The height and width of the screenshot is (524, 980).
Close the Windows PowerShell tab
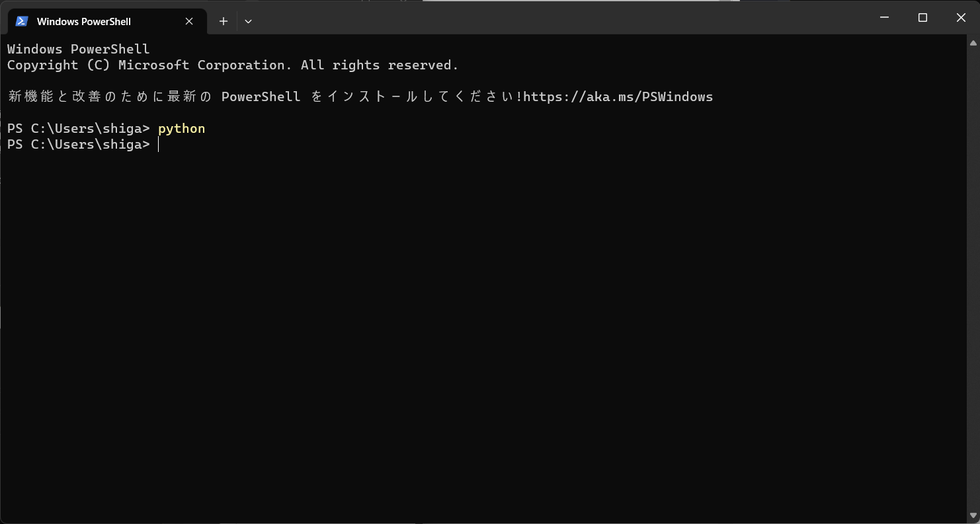point(189,20)
